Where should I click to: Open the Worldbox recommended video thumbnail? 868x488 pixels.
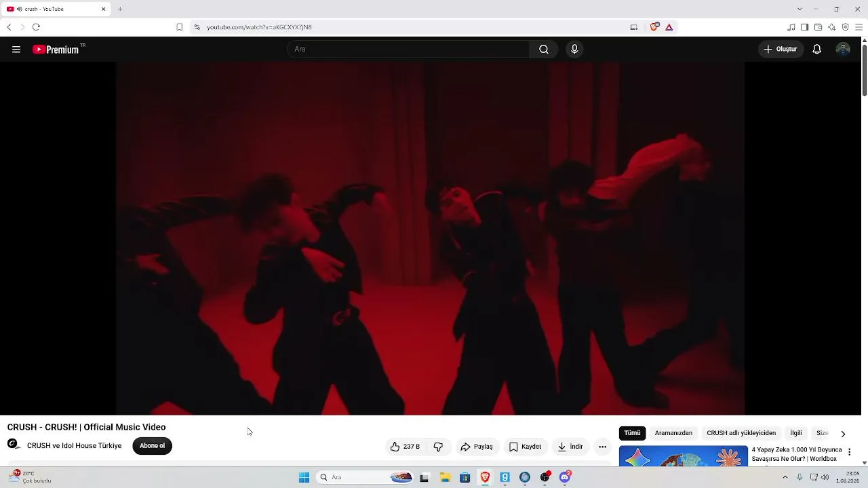(x=683, y=456)
